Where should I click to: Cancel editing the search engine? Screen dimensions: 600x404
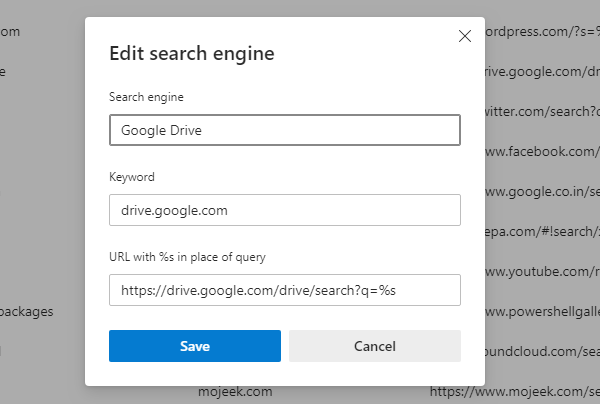[x=375, y=346]
